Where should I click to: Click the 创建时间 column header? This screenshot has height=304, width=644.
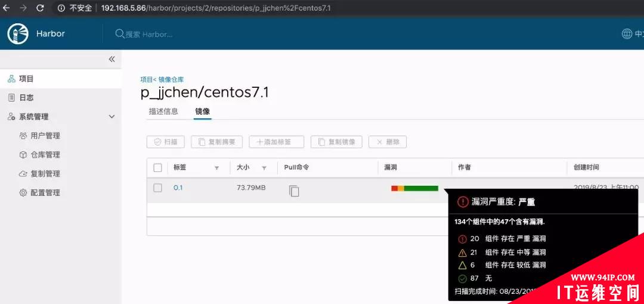(x=586, y=167)
